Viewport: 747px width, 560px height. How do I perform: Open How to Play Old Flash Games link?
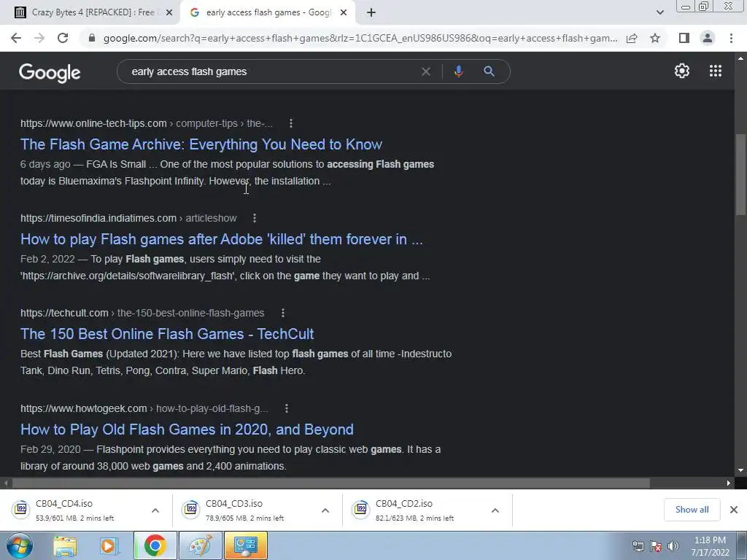point(187,429)
